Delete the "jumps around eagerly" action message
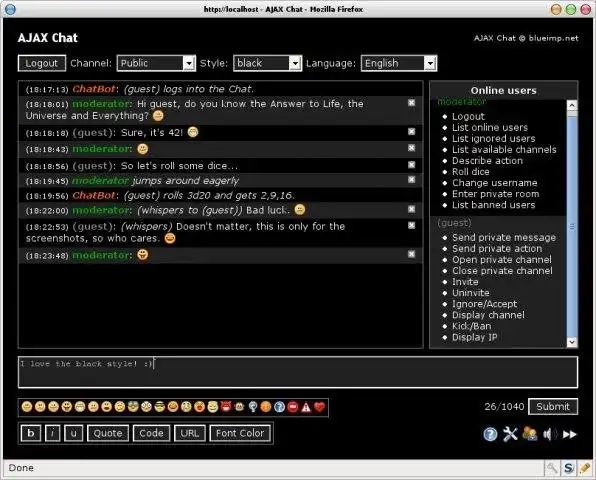Viewport: 596px width, 480px height. coord(411,179)
